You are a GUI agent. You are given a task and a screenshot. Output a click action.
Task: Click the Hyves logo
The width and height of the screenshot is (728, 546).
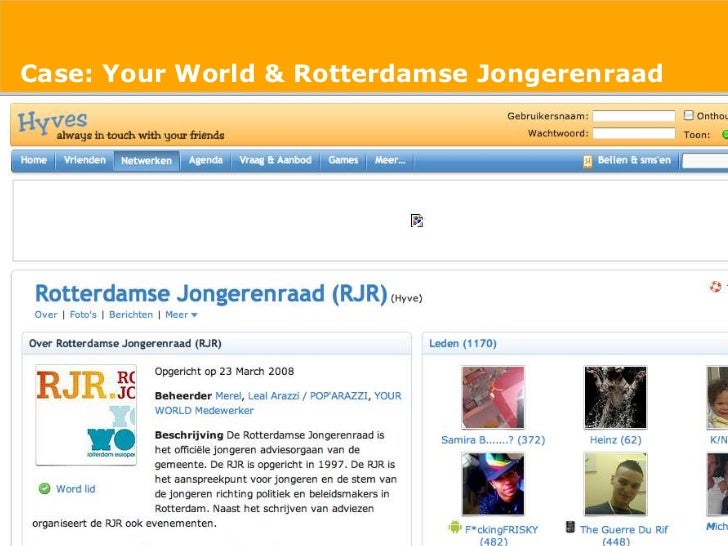pyautogui.click(x=52, y=122)
